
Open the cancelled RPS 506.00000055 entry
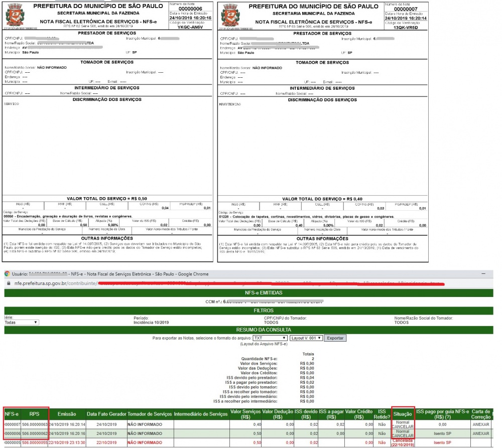(34, 442)
